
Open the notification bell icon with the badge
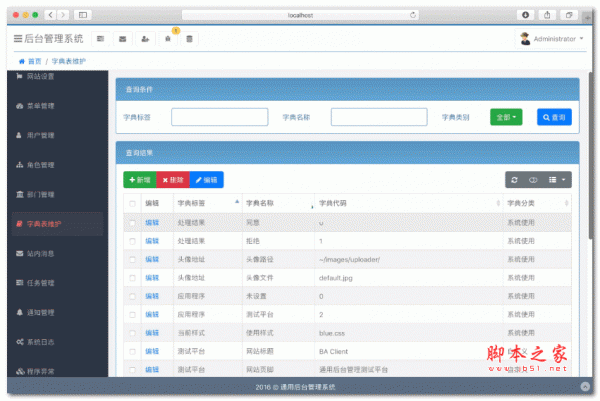(168, 39)
